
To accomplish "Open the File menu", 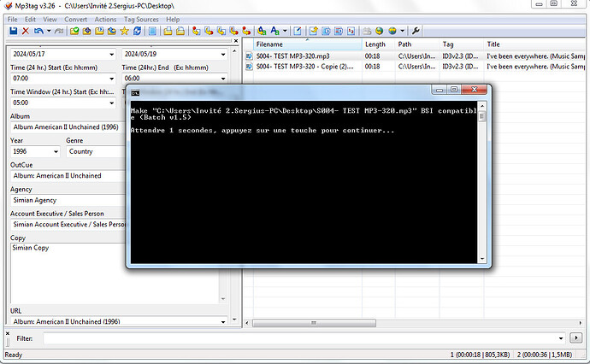I will point(13,19).
